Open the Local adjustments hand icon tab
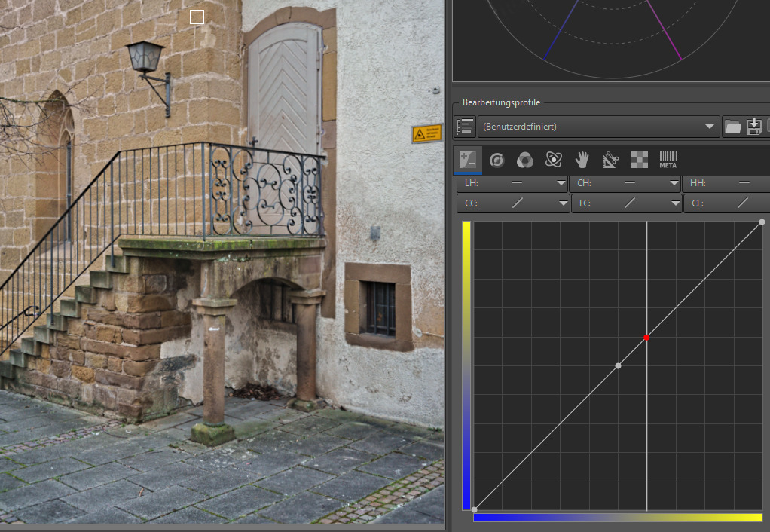Viewport: 770px width, 532px height. tap(582, 160)
